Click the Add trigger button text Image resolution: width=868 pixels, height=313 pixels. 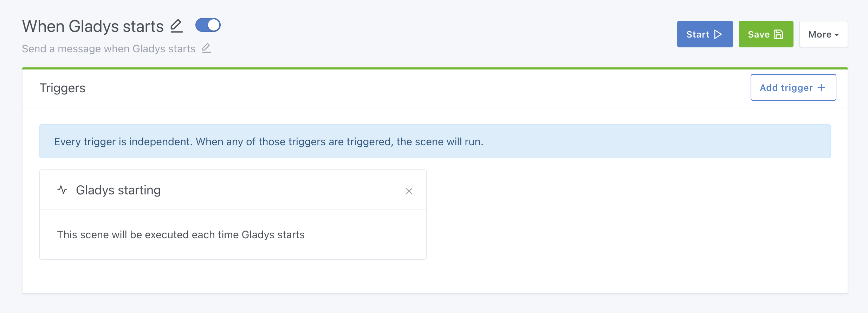pos(786,88)
